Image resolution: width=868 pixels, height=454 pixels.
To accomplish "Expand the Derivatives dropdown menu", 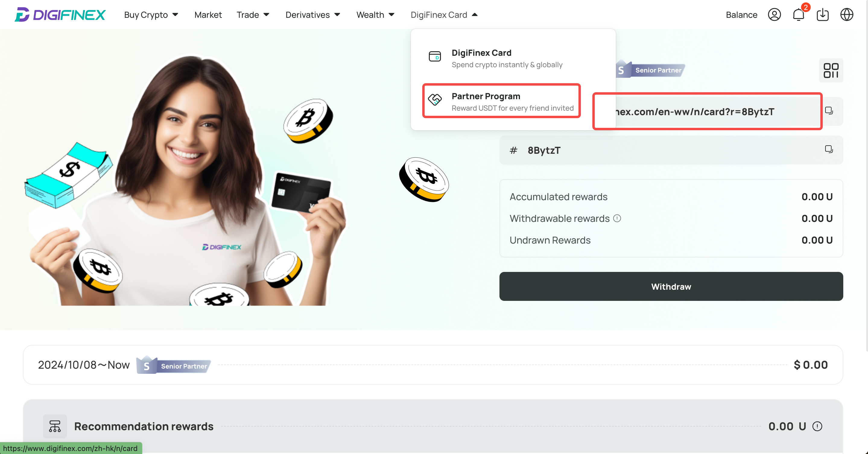I will click(313, 15).
